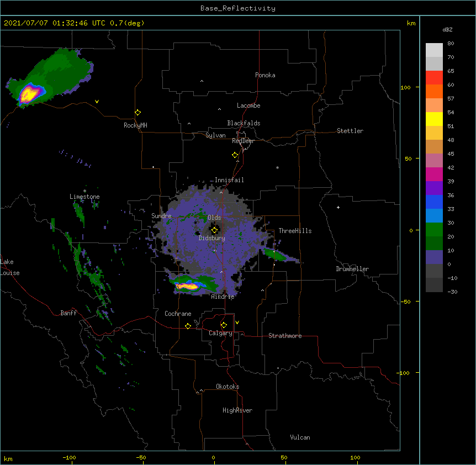Click the Didsbury label
476x465 pixels.
(212, 238)
